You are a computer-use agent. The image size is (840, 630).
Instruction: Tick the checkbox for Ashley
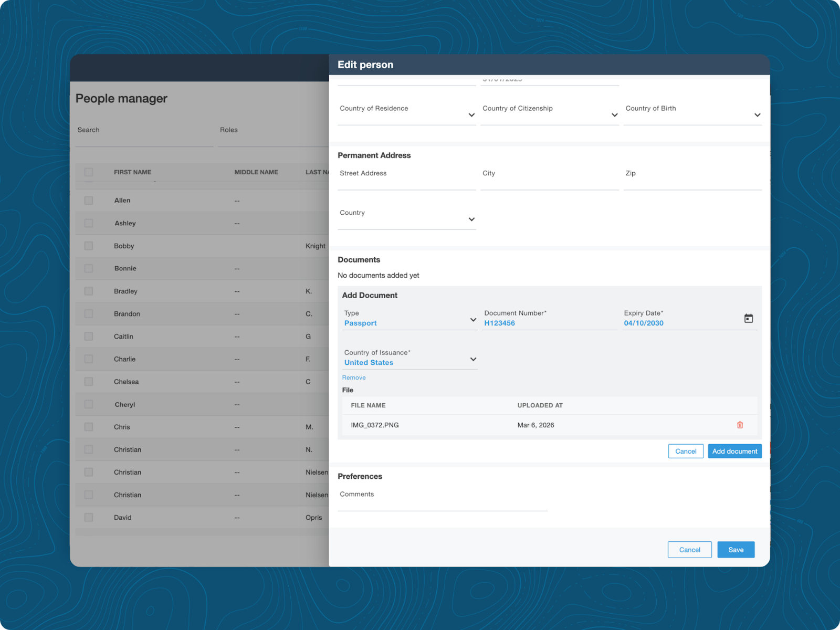point(89,223)
